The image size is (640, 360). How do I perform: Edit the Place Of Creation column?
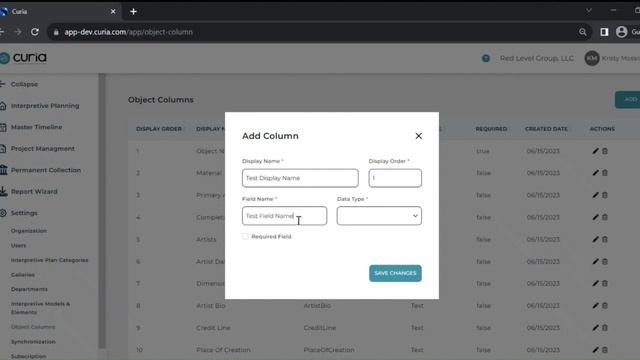596,350
